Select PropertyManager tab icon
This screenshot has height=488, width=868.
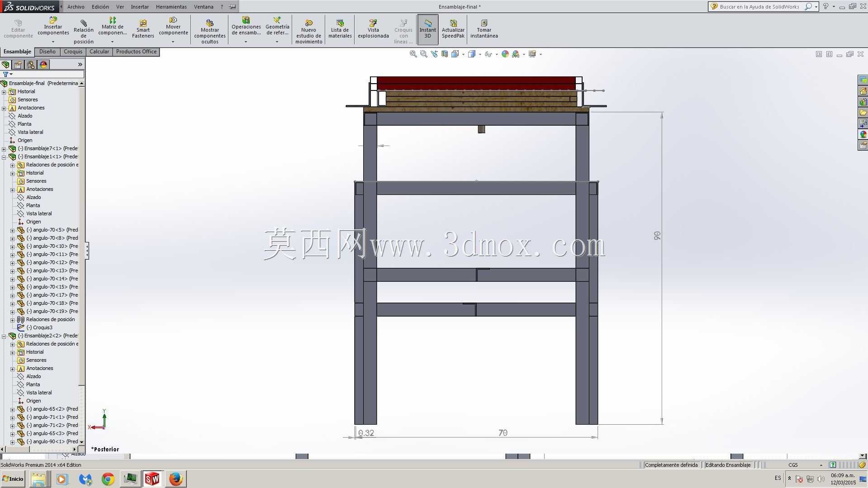(x=19, y=65)
